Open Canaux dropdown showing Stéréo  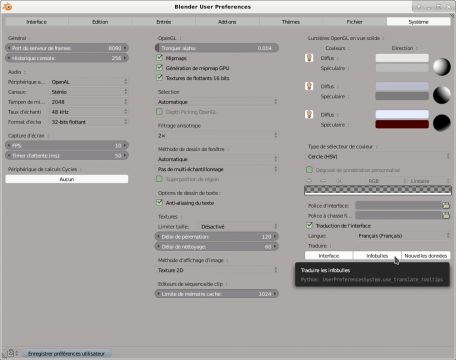[x=88, y=92]
